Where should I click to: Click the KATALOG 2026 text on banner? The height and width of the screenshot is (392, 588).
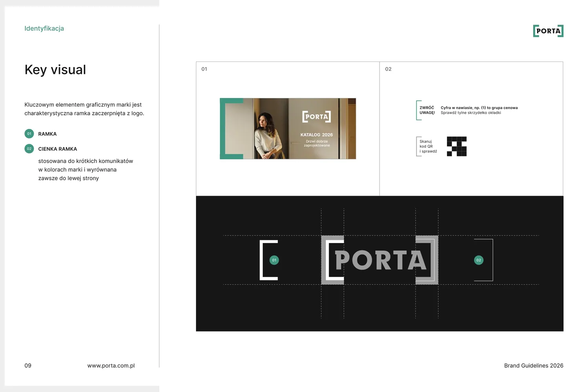[x=316, y=134]
